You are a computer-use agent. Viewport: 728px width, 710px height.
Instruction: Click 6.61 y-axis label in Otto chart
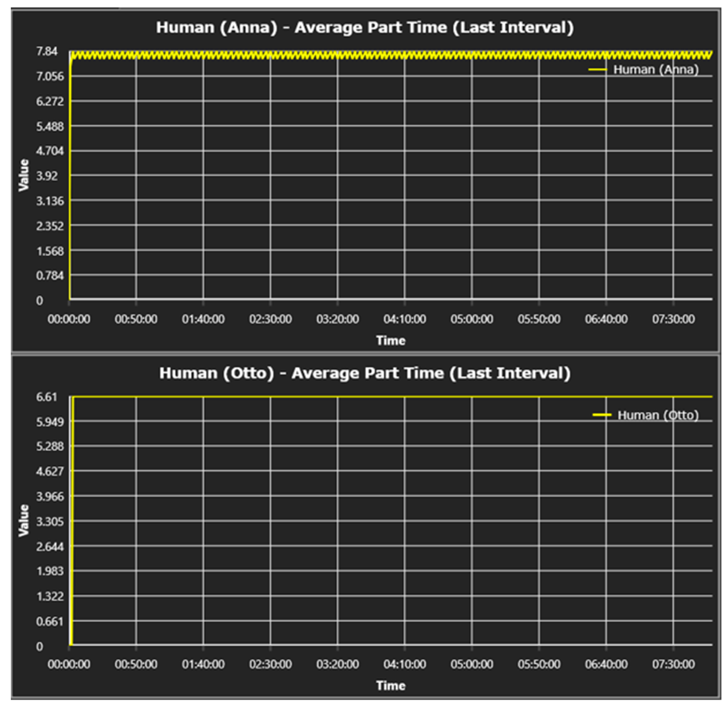coord(47,397)
